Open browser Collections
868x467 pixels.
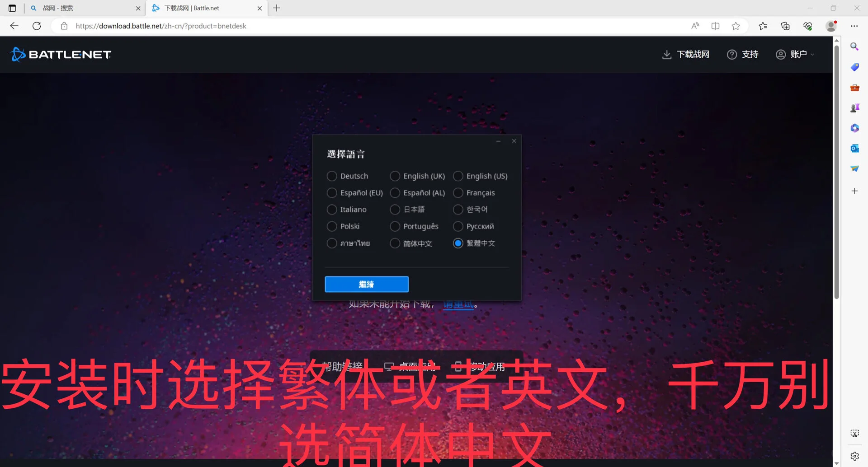(x=785, y=26)
